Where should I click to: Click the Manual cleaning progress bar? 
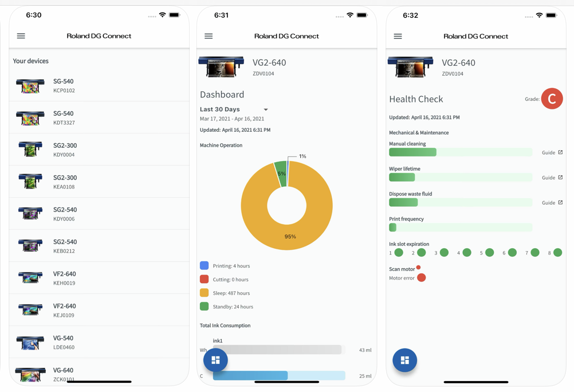(x=461, y=152)
